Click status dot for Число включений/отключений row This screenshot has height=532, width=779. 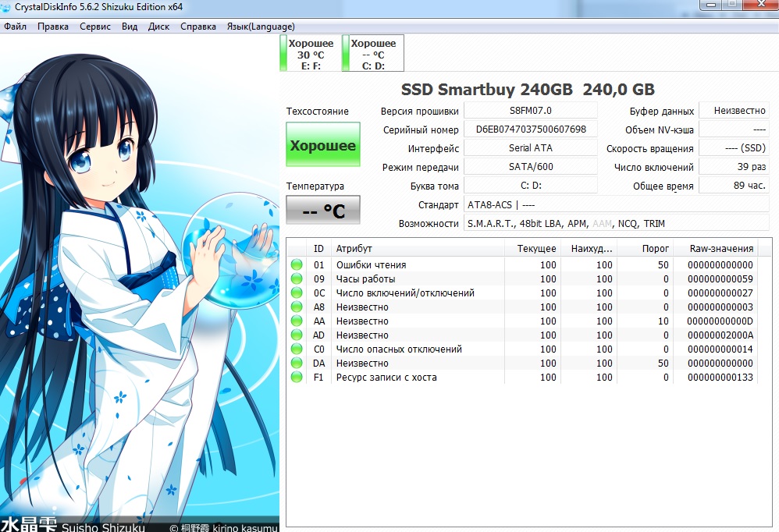coord(297,293)
